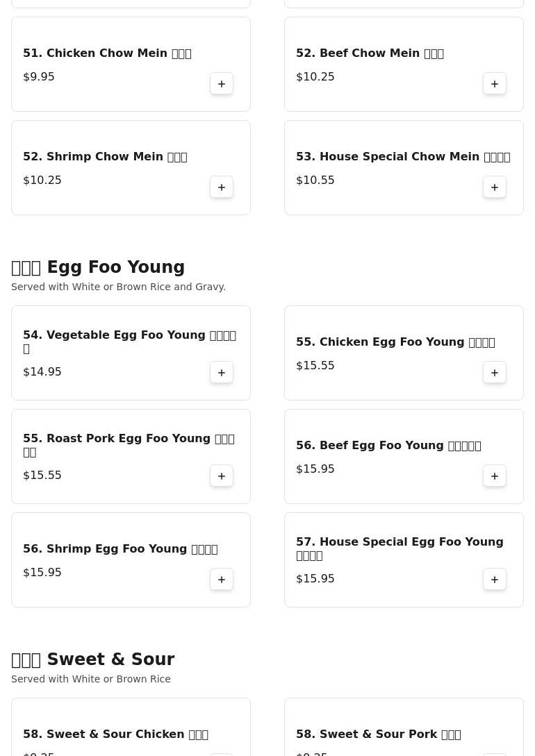Add Chicken Chow Mein to the order
535x756 pixels.
[x=222, y=83]
